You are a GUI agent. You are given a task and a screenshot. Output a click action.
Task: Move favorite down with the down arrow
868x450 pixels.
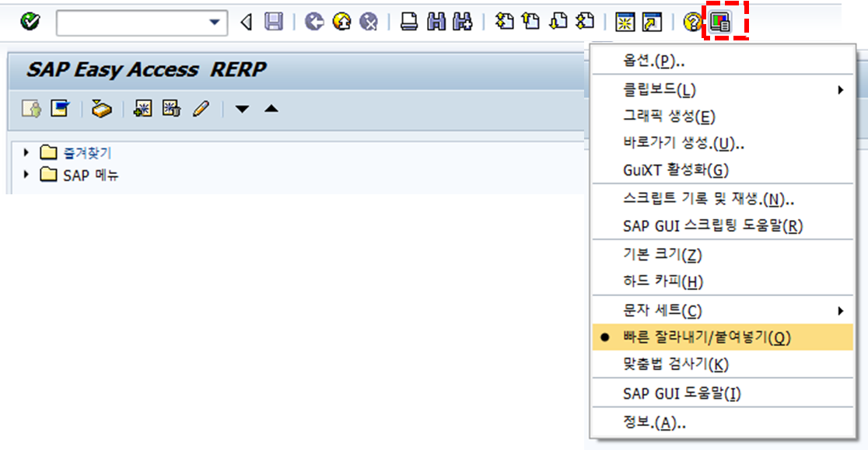click(x=242, y=109)
